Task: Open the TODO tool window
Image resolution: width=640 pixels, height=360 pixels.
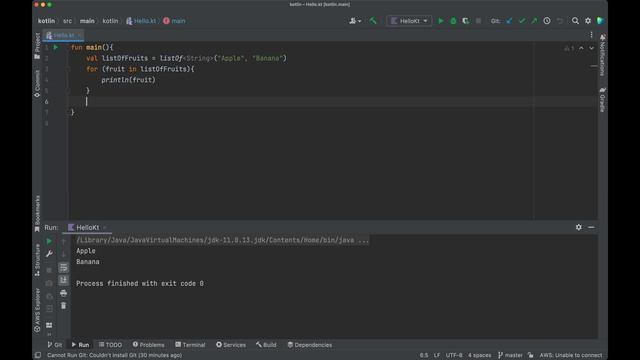Action: [110, 345]
